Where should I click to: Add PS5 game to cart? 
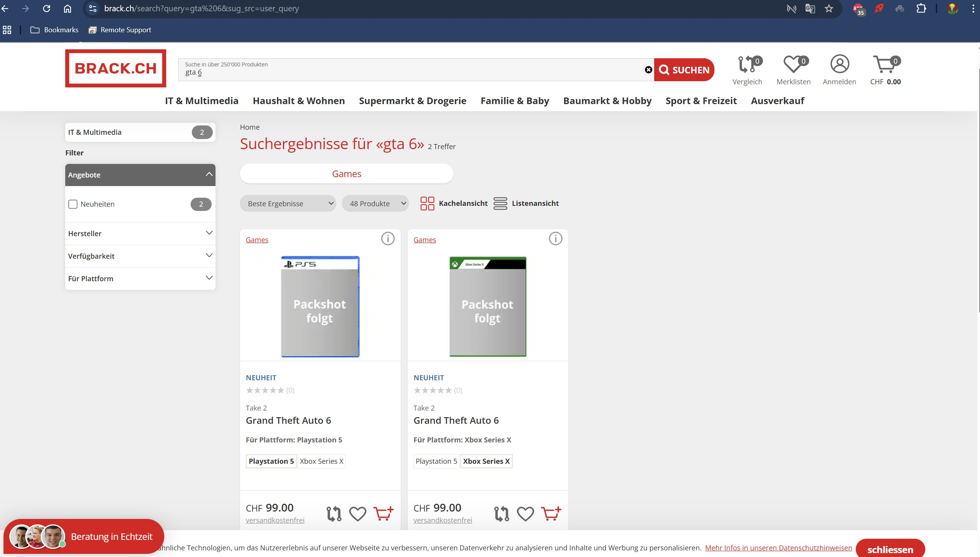pos(384,513)
